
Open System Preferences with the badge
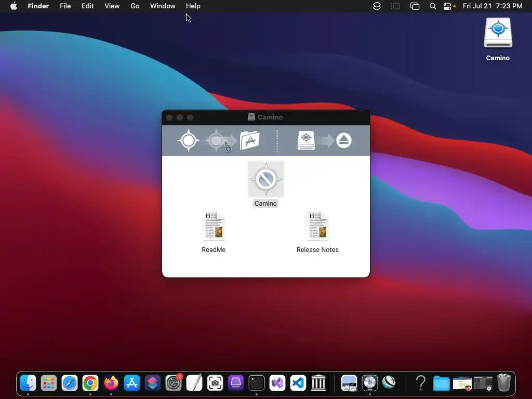point(174,383)
